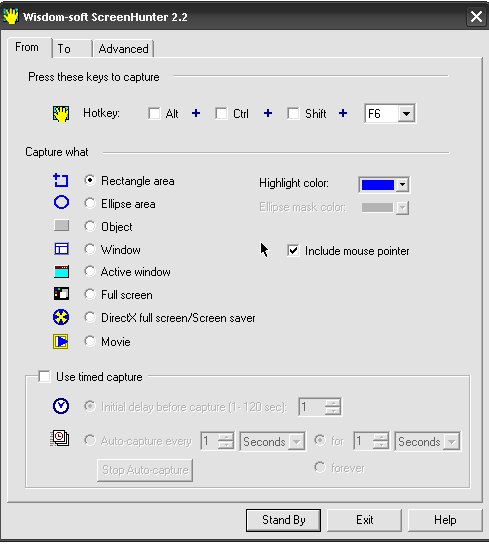Click the plus sign after Alt
The width and height of the screenshot is (489, 544).
(196, 113)
